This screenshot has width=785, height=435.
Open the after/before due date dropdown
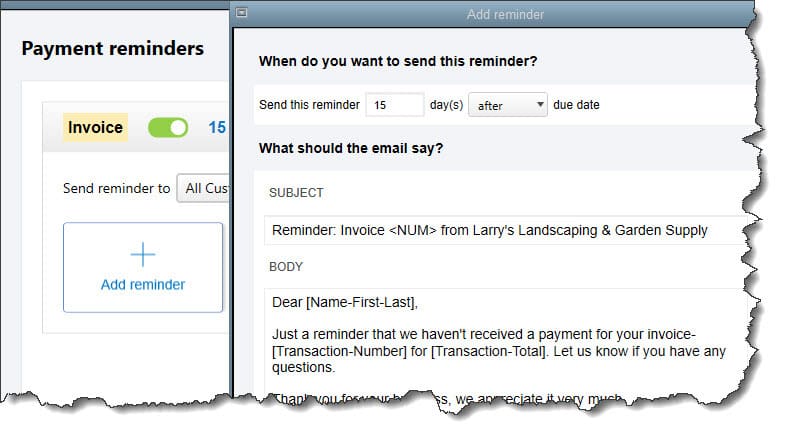point(507,105)
